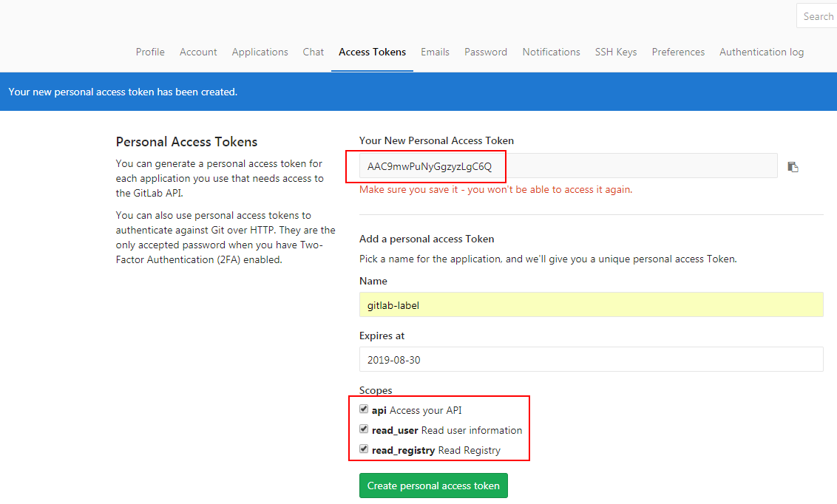Click the 'Add a personal access Token' heading
This screenshot has height=504, width=837.
[x=427, y=239]
